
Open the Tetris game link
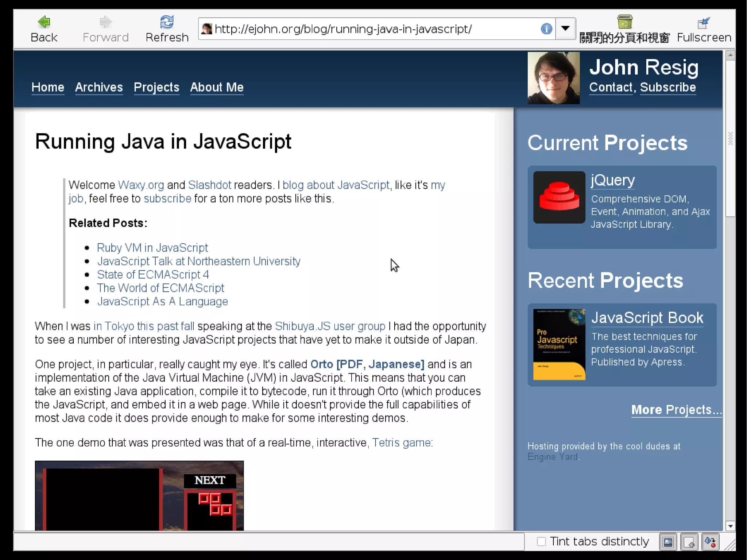click(x=401, y=443)
